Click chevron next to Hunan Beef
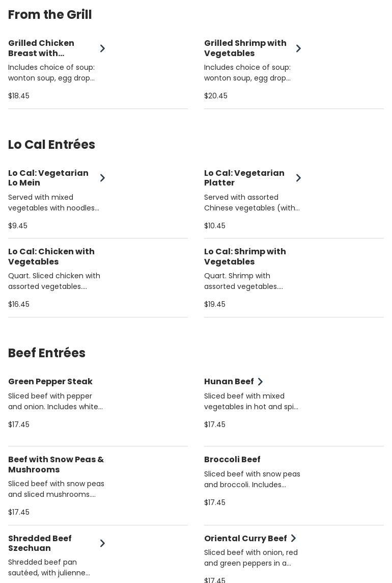This screenshot has width=392, height=583. pos(260,382)
